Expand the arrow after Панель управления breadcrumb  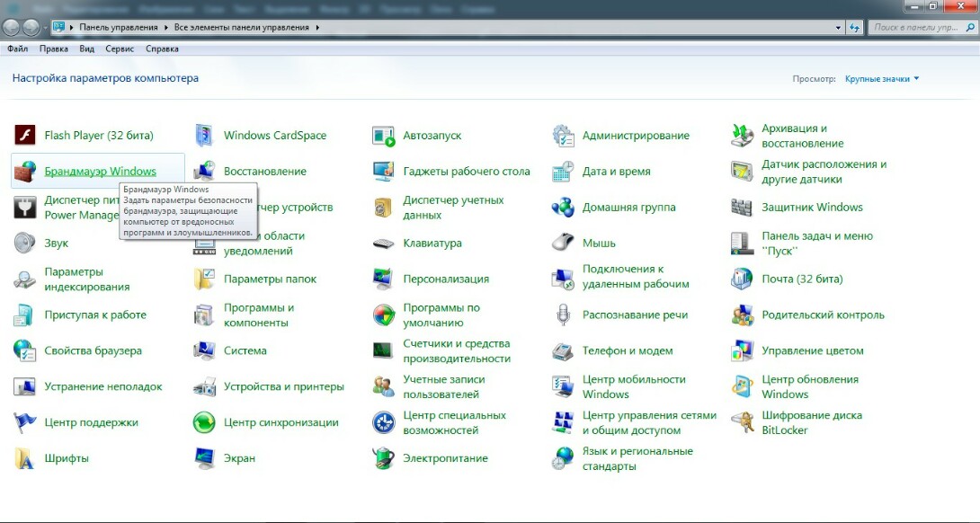[x=166, y=28]
